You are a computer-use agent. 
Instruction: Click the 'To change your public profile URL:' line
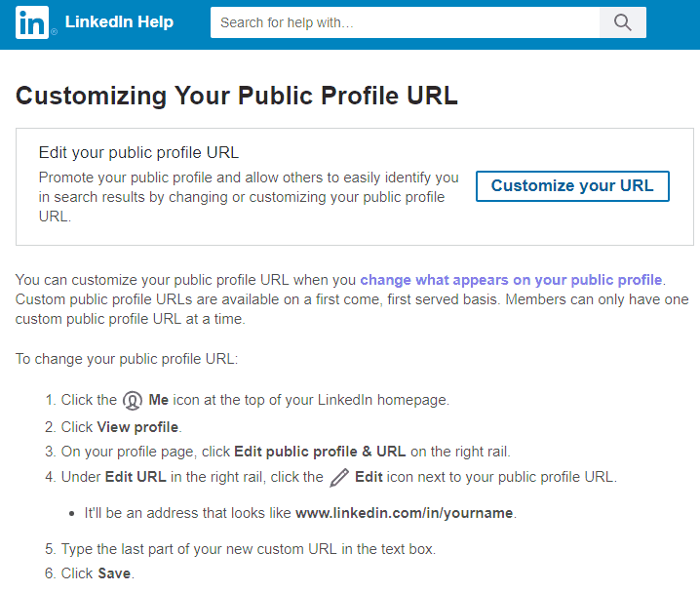(x=127, y=359)
